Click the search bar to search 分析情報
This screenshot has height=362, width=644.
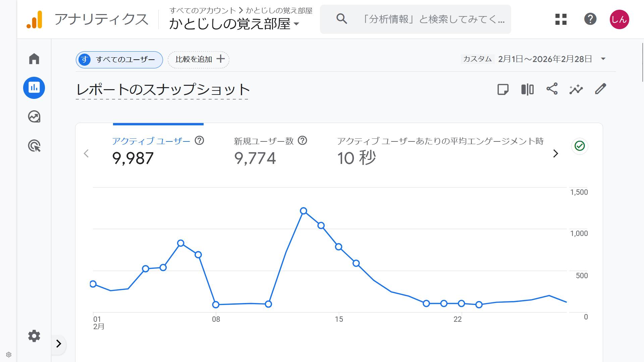(416, 19)
